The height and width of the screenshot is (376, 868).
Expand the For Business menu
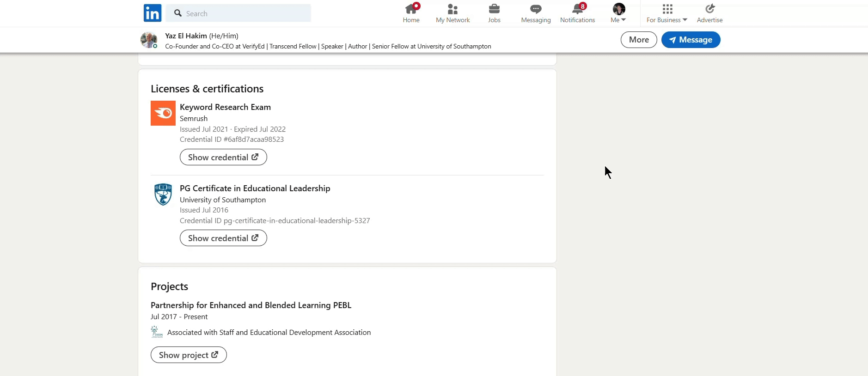pyautogui.click(x=667, y=13)
